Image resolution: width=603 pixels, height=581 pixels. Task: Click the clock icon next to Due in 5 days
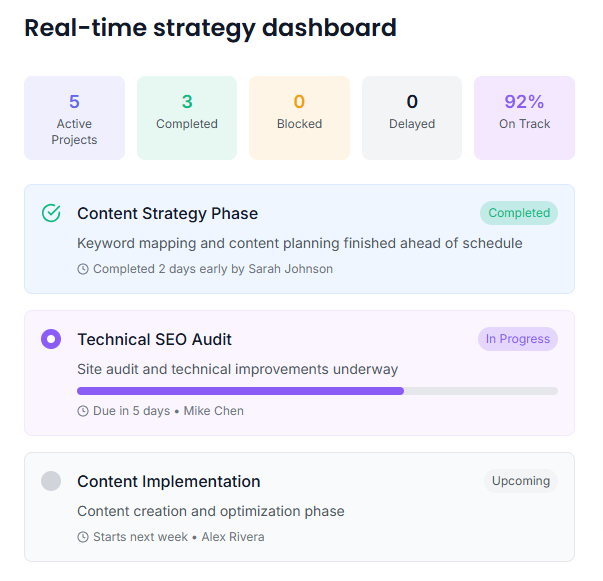click(83, 411)
